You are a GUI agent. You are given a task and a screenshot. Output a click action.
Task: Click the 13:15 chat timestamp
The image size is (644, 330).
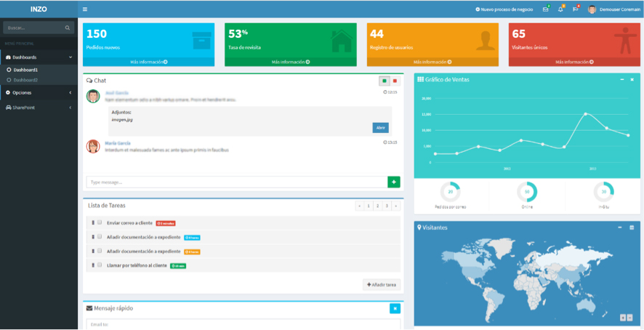(x=390, y=142)
